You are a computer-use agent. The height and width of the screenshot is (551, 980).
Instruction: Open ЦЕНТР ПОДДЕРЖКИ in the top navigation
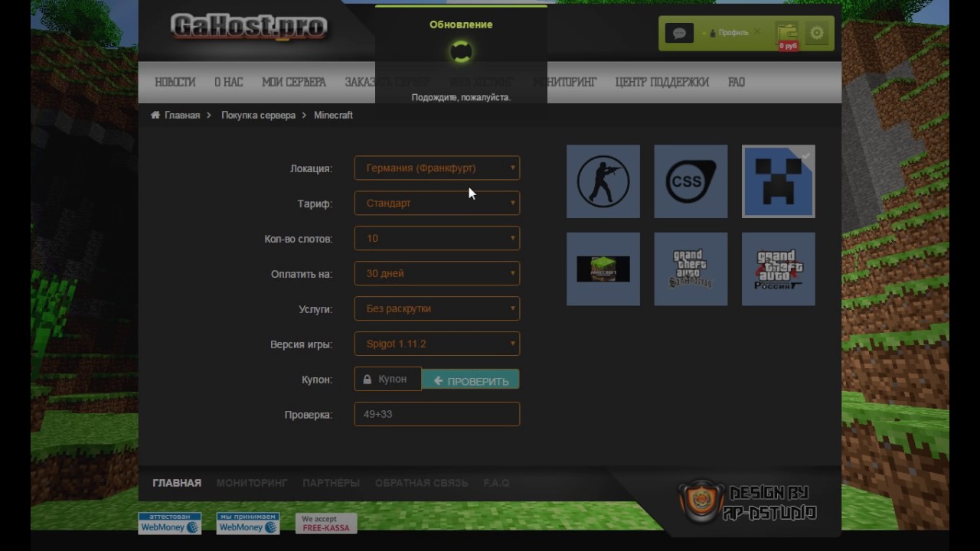pos(662,82)
